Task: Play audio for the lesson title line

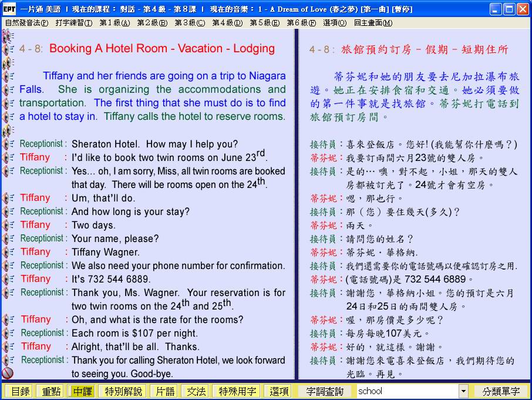Action: 8,49
